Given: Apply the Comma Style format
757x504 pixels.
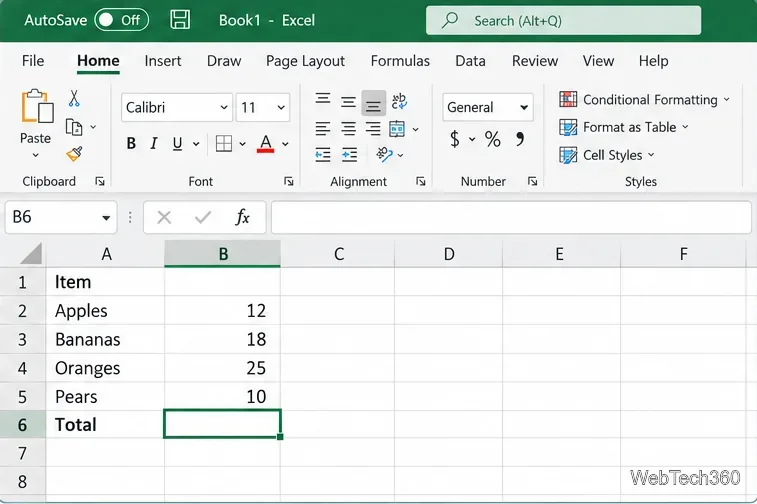Looking at the screenshot, I should point(520,139).
